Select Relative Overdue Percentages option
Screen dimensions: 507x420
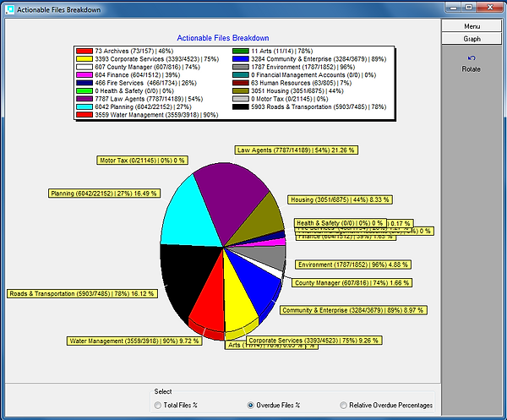(386, 405)
